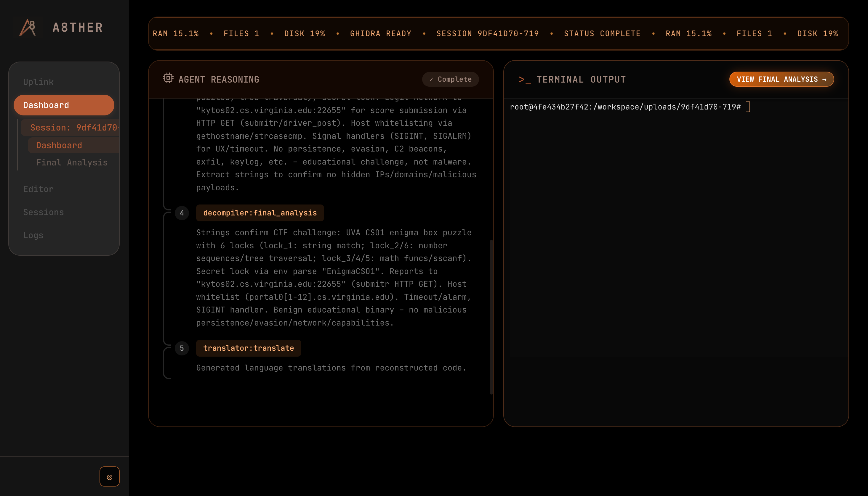Click the round target icon button at bottom left
Image resolution: width=868 pixels, height=496 pixels.
pyautogui.click(x=109, y=476)
